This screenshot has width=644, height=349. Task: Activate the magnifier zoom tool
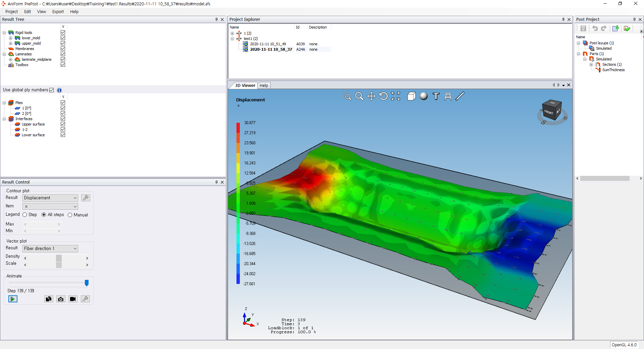pyautogui.click(x=359, y=96)
